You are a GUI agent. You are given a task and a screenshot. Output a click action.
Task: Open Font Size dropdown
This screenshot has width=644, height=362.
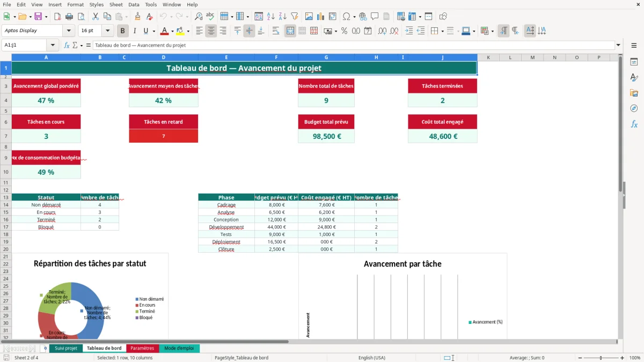pos(108,31)
